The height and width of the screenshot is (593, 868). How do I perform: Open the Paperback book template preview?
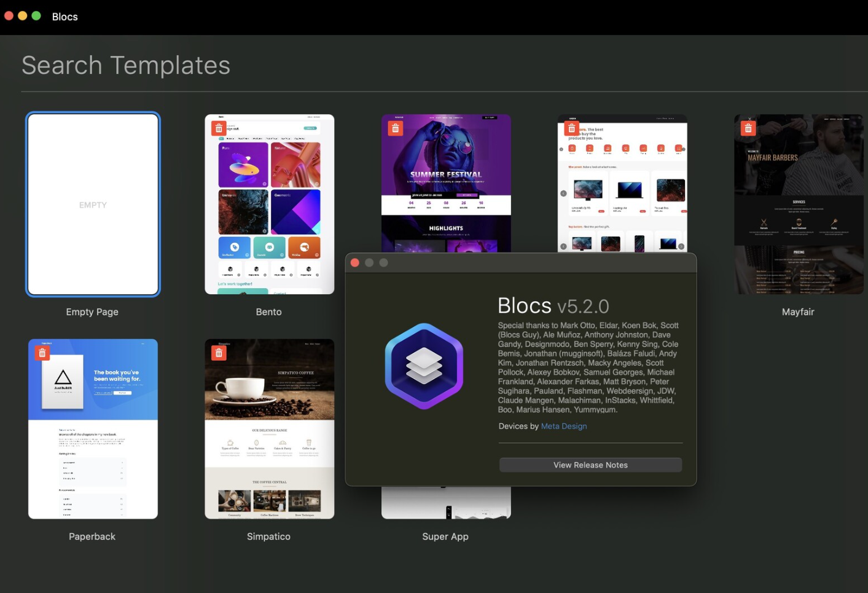(x=92, y=429)
